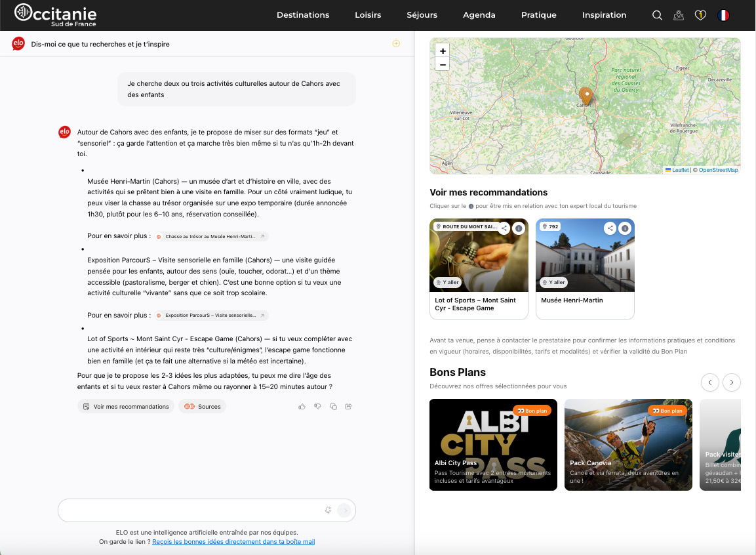Image resolution: width=756 pixels, height=555 pixels.
Task: Start new conversation with plus circle icon
Action: click(x=396, y=43)
